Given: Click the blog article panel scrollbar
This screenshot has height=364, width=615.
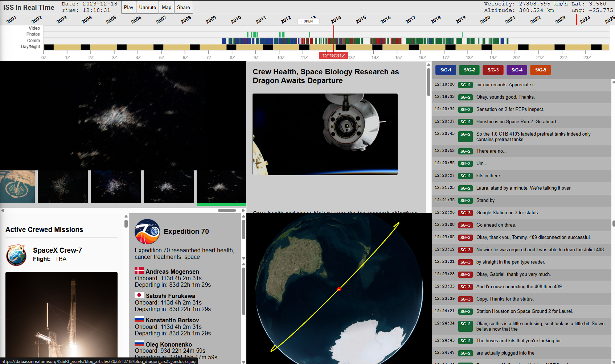Looking at the screenshot, I should 429,83.
